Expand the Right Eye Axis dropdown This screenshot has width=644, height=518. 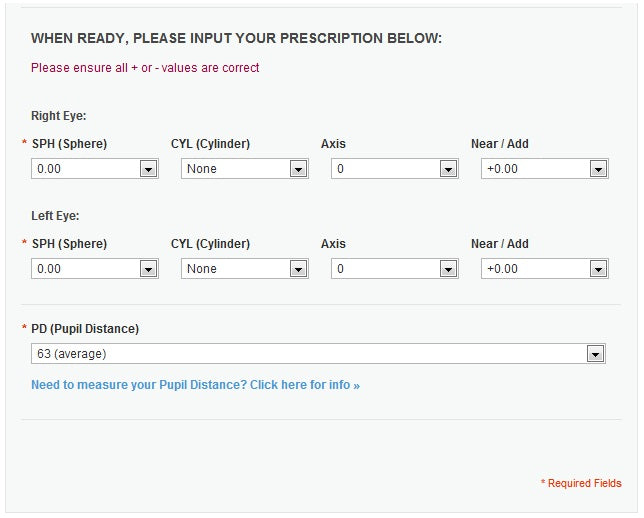[394, 169]
